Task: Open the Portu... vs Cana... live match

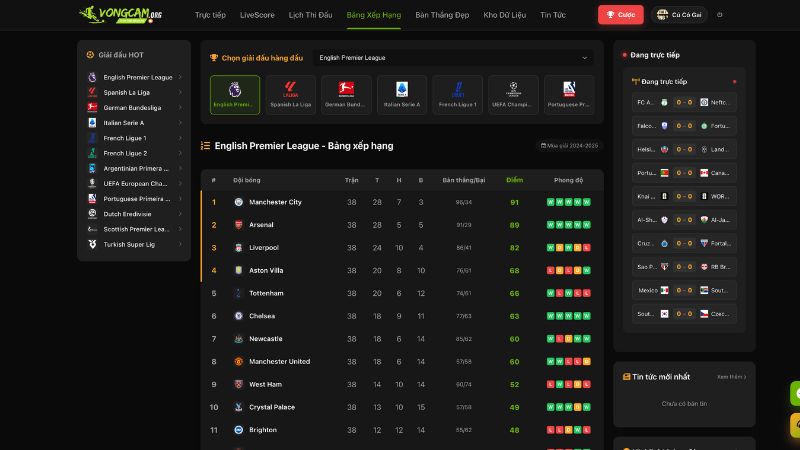Action: click(684, 173)
